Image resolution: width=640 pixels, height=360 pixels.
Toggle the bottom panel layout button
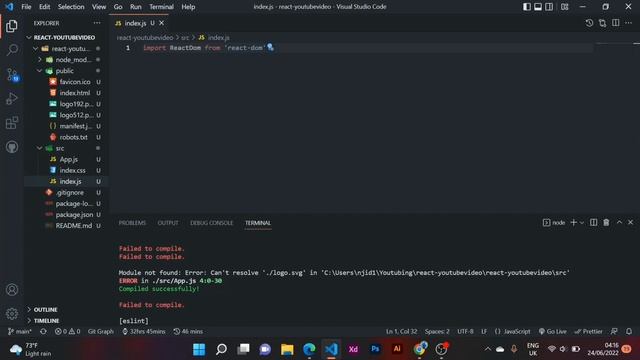(x=538, y=7)
